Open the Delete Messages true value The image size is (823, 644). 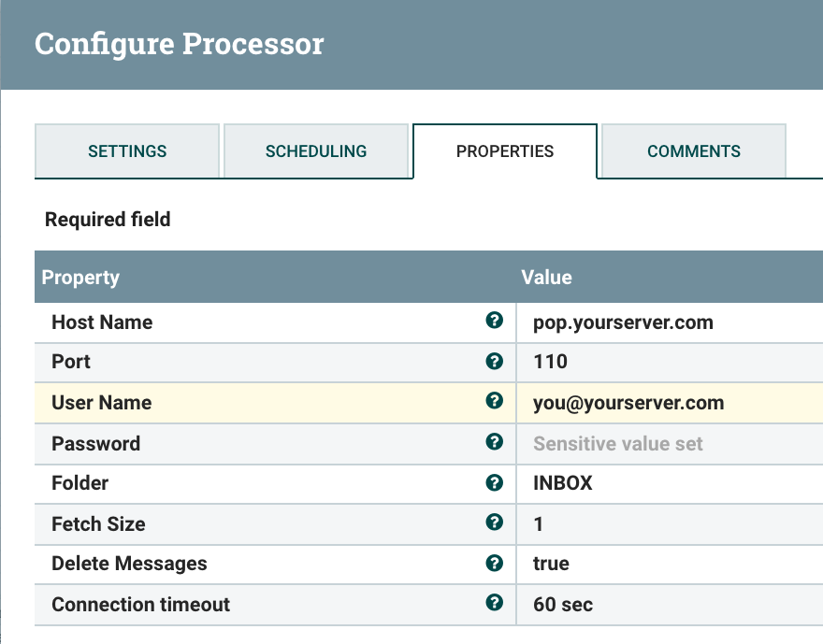point(551,564)
